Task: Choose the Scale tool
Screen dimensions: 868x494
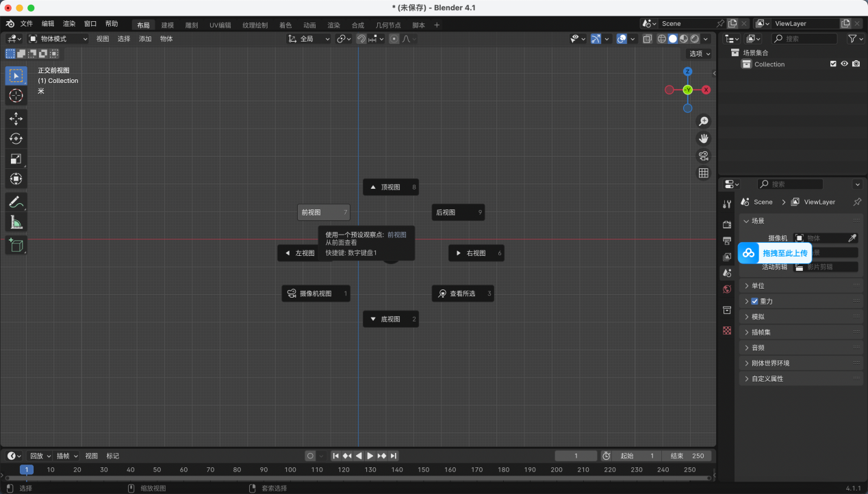Action: click(x=16, y=159)
